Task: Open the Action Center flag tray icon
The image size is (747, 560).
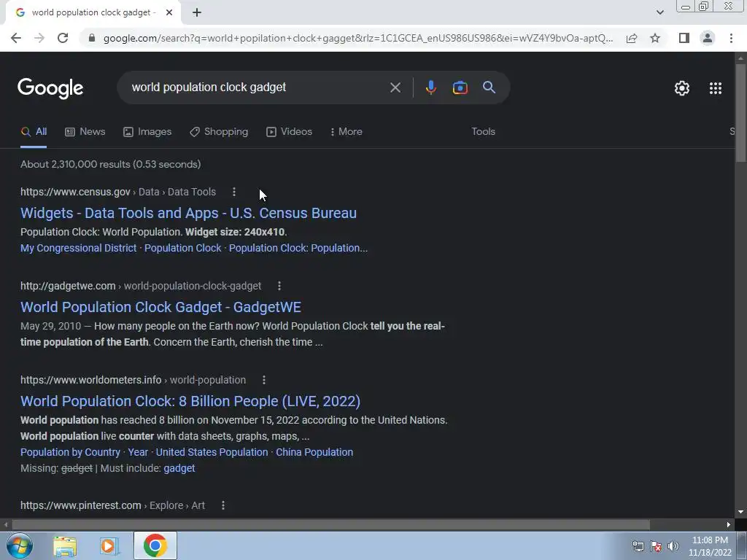Action: pos(656,546)
